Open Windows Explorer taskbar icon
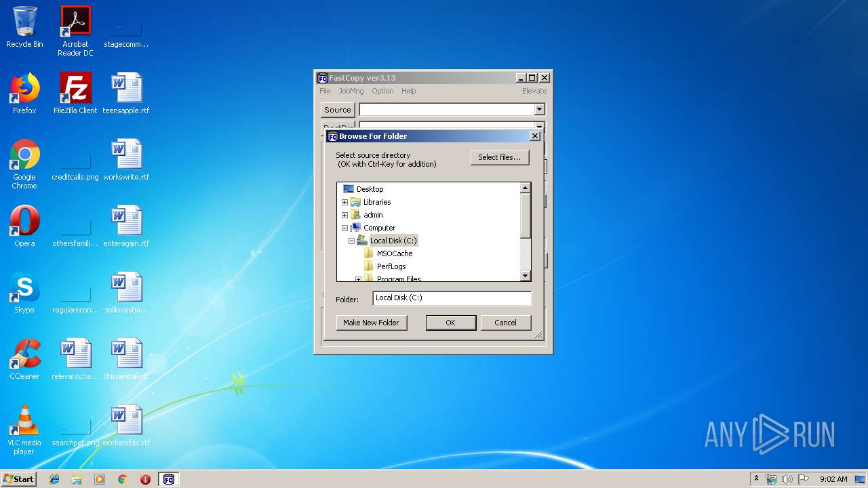 tap(77, 479)
